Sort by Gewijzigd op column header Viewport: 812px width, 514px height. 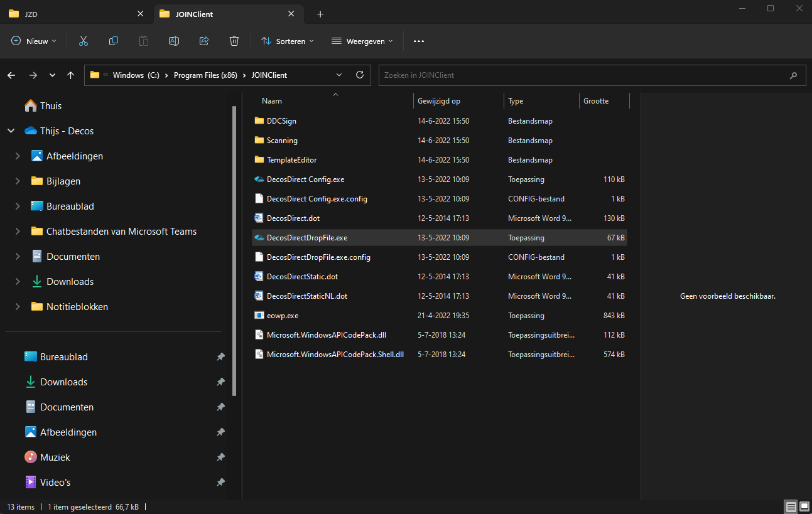(x=439, y=101)
